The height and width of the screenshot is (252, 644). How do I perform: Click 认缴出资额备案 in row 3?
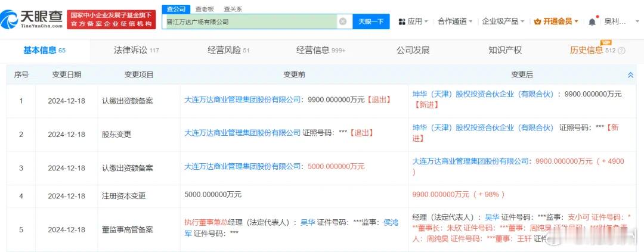click(x=128, y=168)
